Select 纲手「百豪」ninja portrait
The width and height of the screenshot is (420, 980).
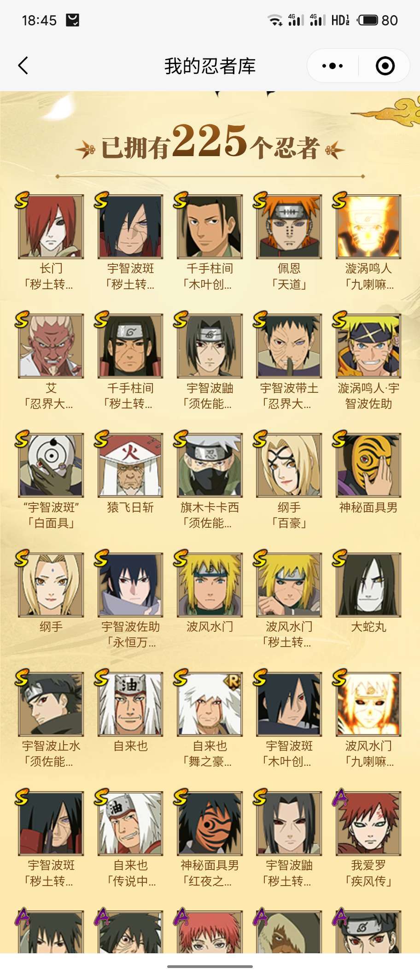coord(289,465)
